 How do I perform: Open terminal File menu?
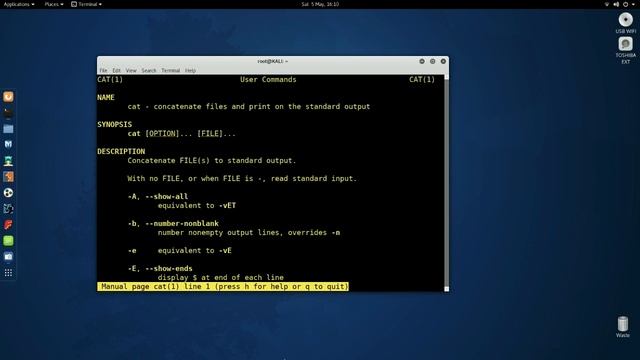(x=103, y=71)
